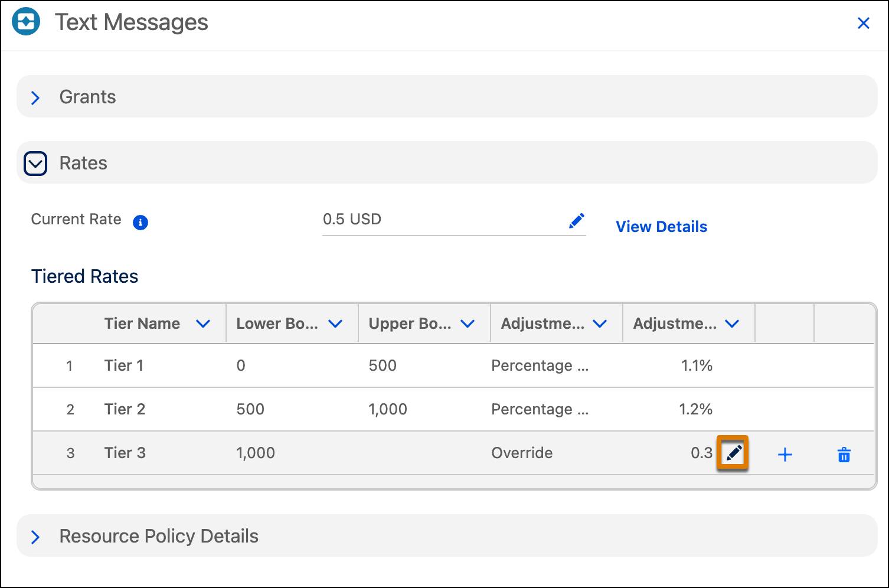Screen dimensions: 889x588
Task: Open the last Adjustment value column menu
Action: 732,324
